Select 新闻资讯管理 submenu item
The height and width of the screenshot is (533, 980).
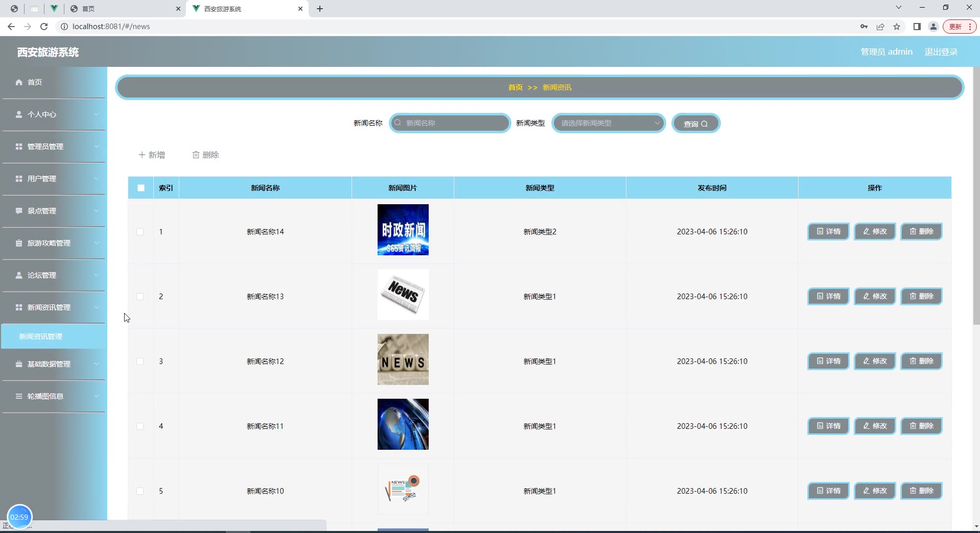(54, 336)
